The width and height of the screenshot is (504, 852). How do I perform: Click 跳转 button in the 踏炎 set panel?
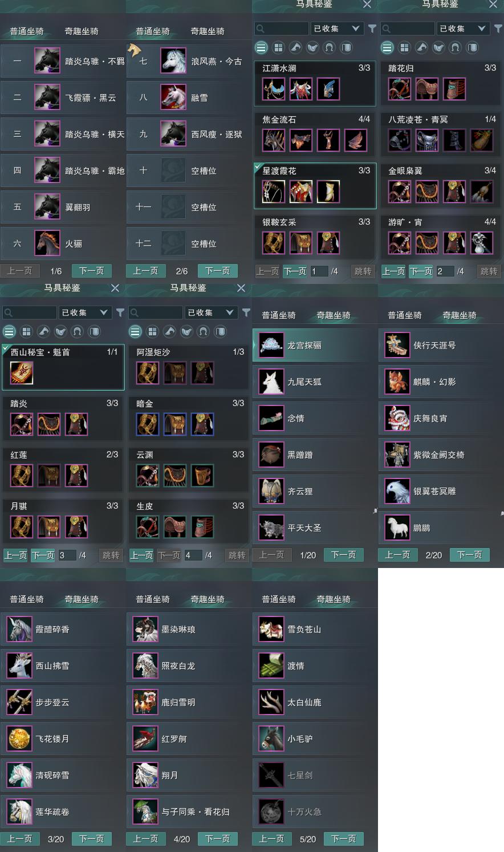111,555
